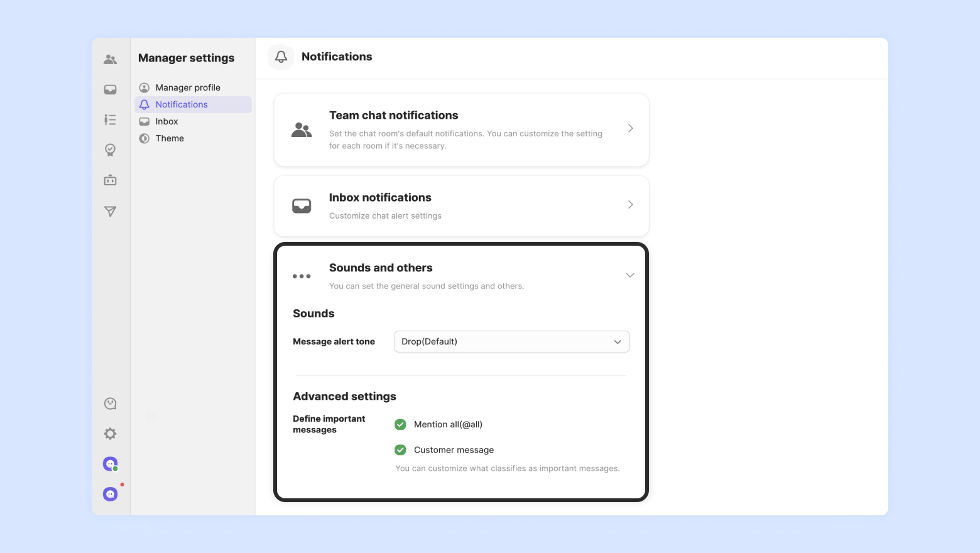Click the avatar with the red notification dot
This screenshot has height=553, width=980.
tap(111, 494)
